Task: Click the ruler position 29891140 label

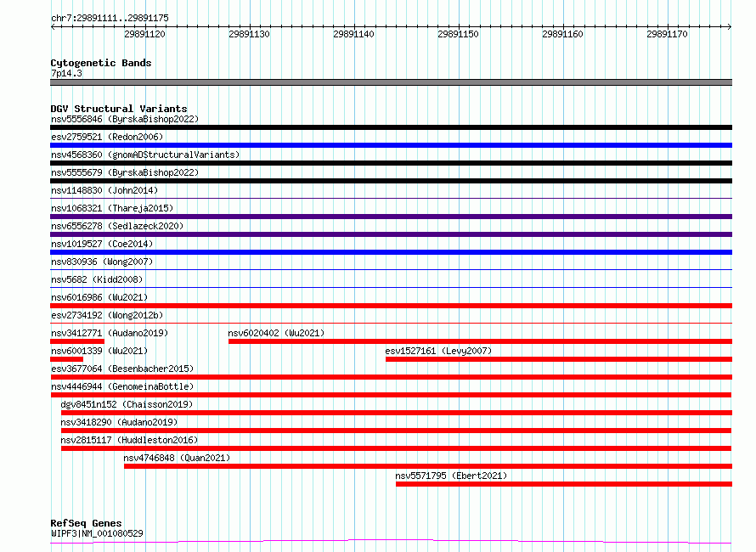Action: tap(353, 34)
